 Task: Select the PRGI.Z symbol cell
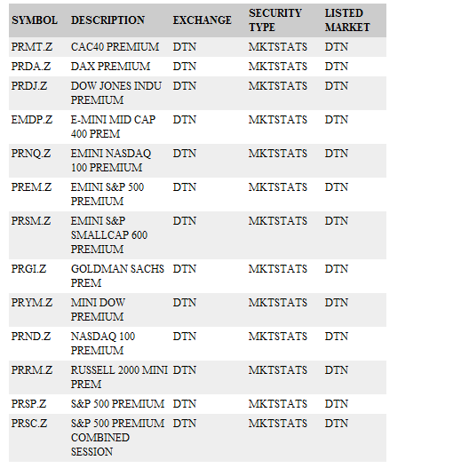coord(28,269)
